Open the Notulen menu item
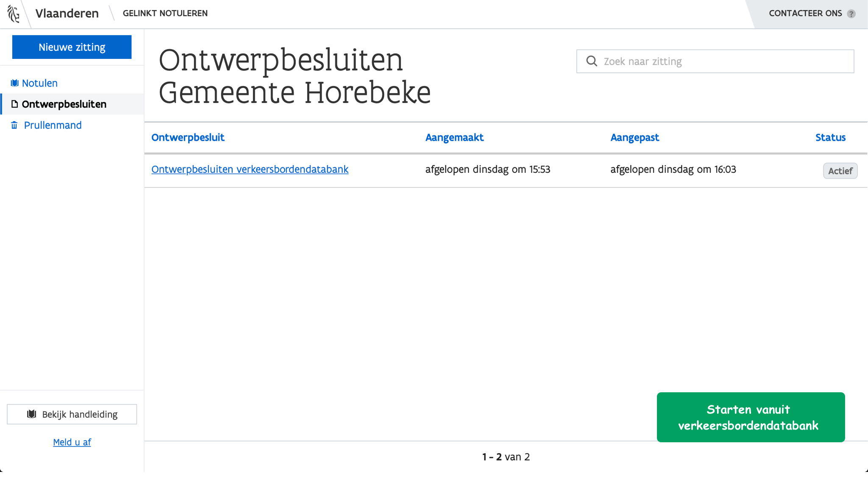The width and height of the screenshot is (868, 477). click(x=39, y=83)
